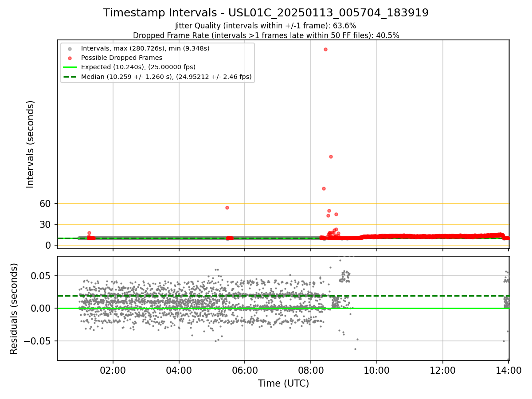The width and height of the screenshot is (532, 399).
Task: Click the 'Intervals (seconds)' y-axis label
Action: 31,144
